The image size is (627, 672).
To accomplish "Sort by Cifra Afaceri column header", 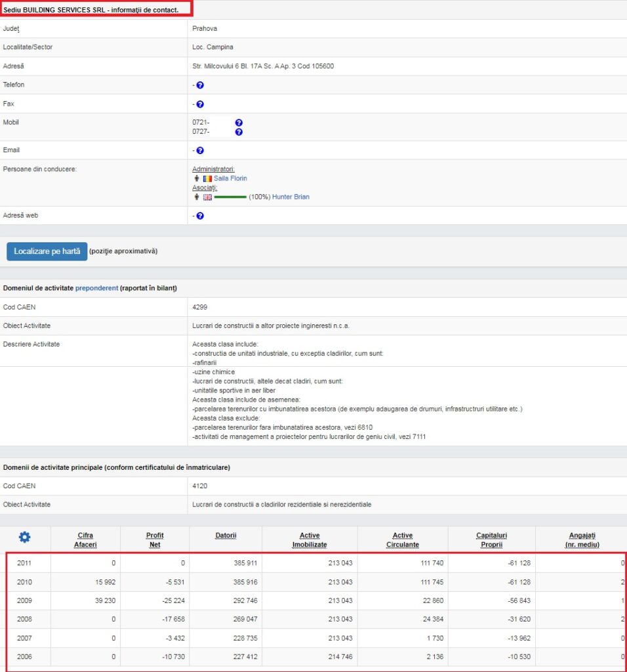I will 85,539.
